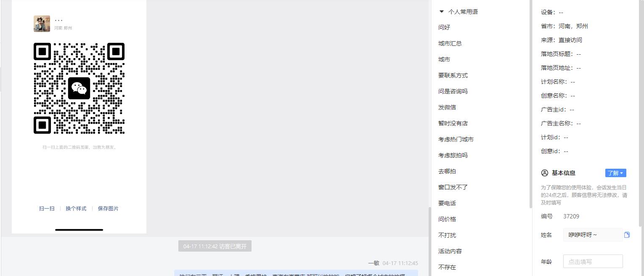Select quick phrase 暂时没有店
The image size is (644, 276).
click(453, 123)
